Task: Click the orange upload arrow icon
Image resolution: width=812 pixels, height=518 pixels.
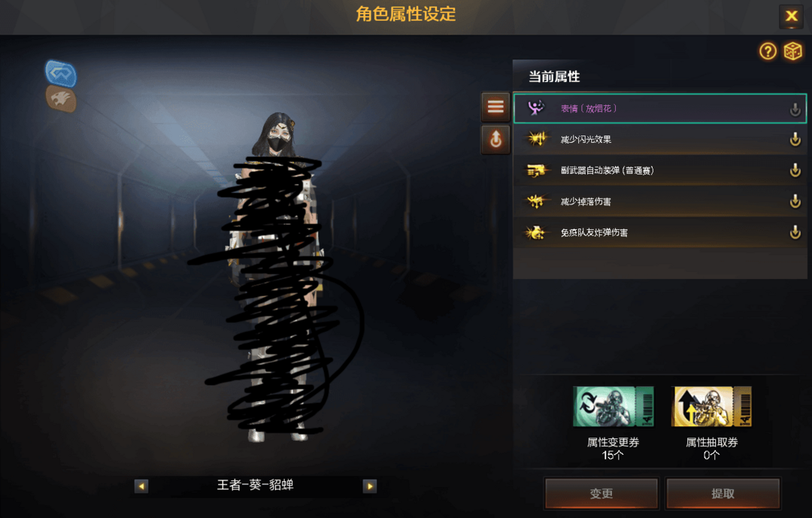Action: pyautogui.click(x=495, y=139)
